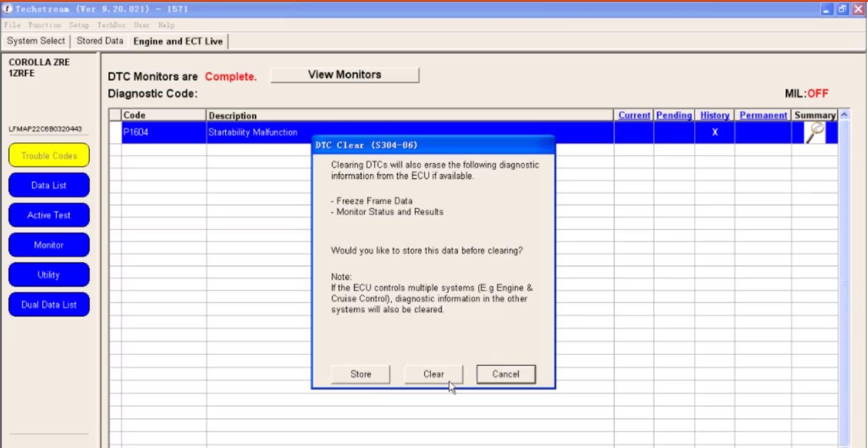Click the Permanent column header link
868x448 pixels.
click(x=763, y=115)
